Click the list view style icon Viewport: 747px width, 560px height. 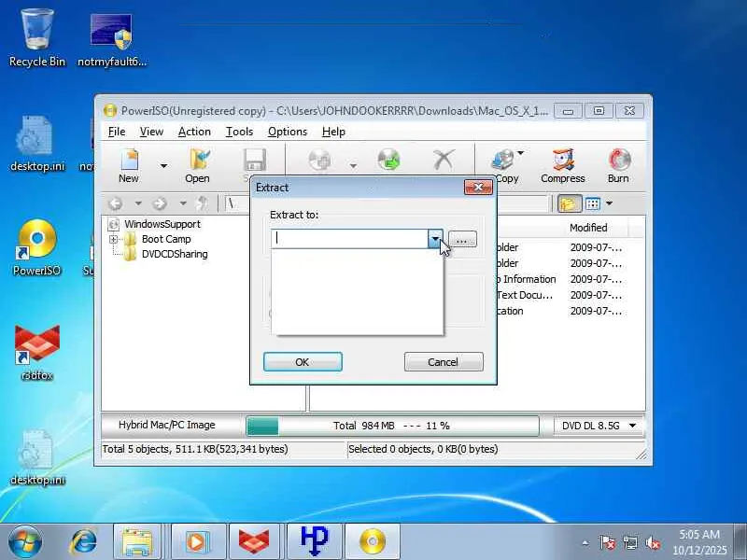[x=593, y=203]
